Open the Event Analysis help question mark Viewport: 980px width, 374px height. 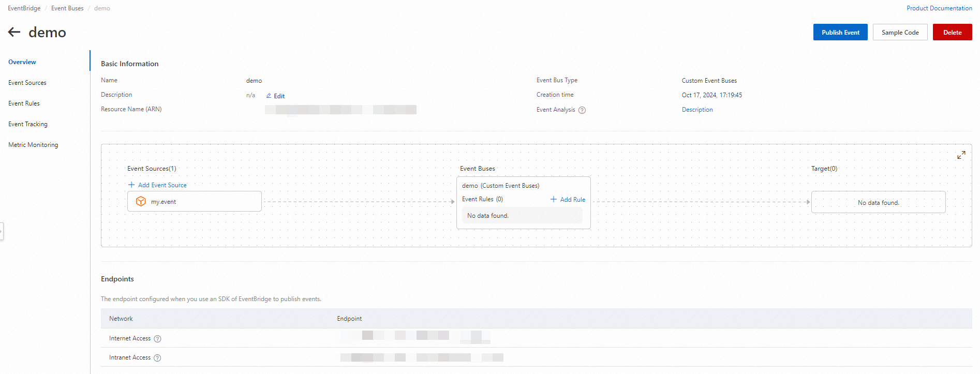pos(582,110)
